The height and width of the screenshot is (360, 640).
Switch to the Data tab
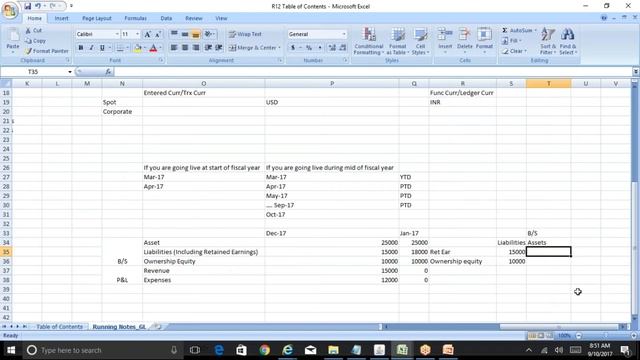[166, 18]
